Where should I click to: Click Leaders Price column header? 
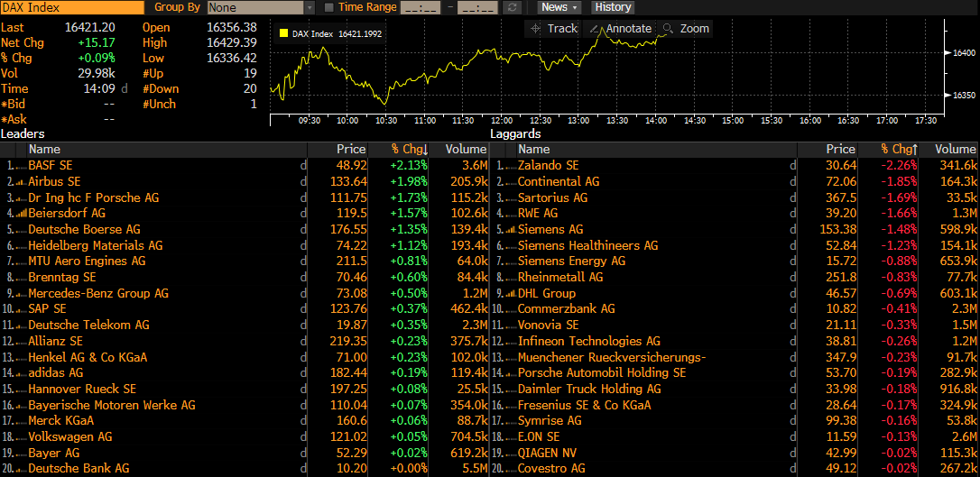pyautogui.click(x=338, y=149)
